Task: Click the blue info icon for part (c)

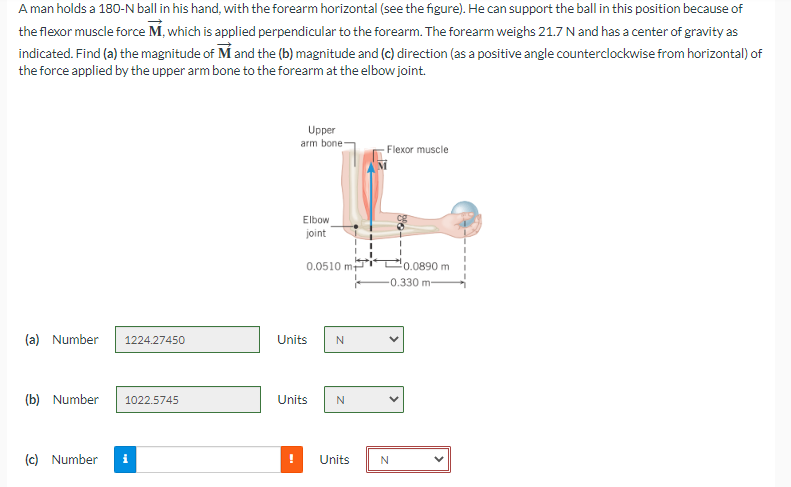Action: (x=125, y=459)
